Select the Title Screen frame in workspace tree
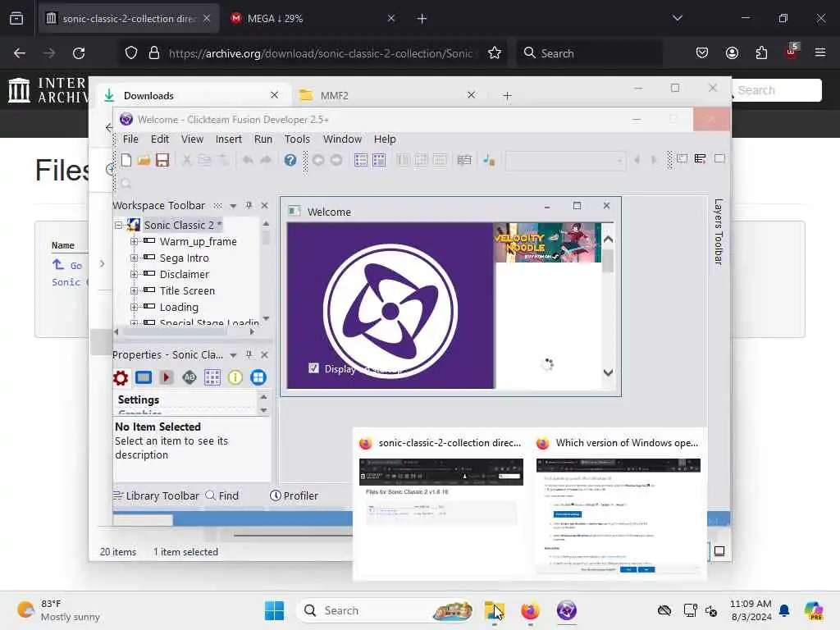 pyautogui.click(x=187, y=290)
